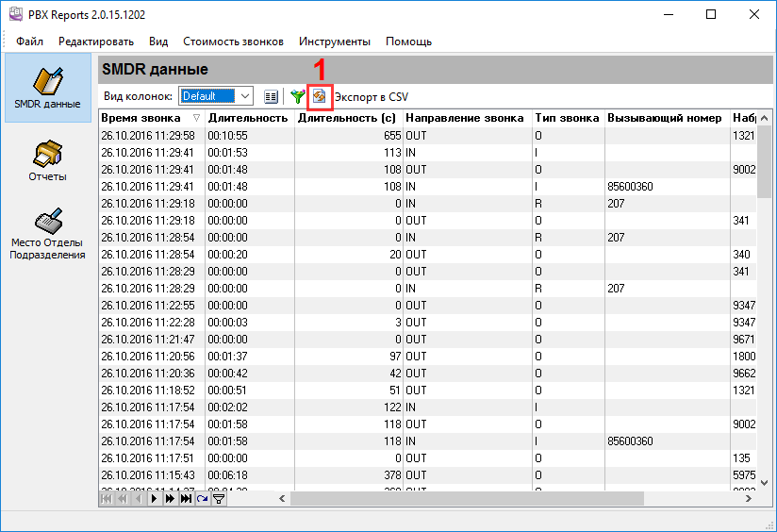Screen dimensions: 777x532
Task: Sort by the Тип звонка column header
Action: point(569,118)
